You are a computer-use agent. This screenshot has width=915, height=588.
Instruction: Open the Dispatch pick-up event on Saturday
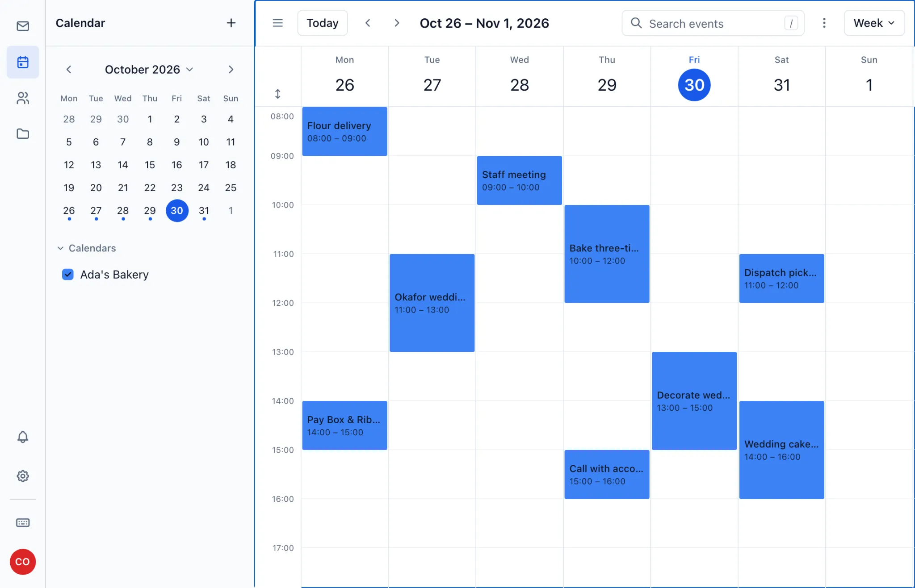coord(781,279)
